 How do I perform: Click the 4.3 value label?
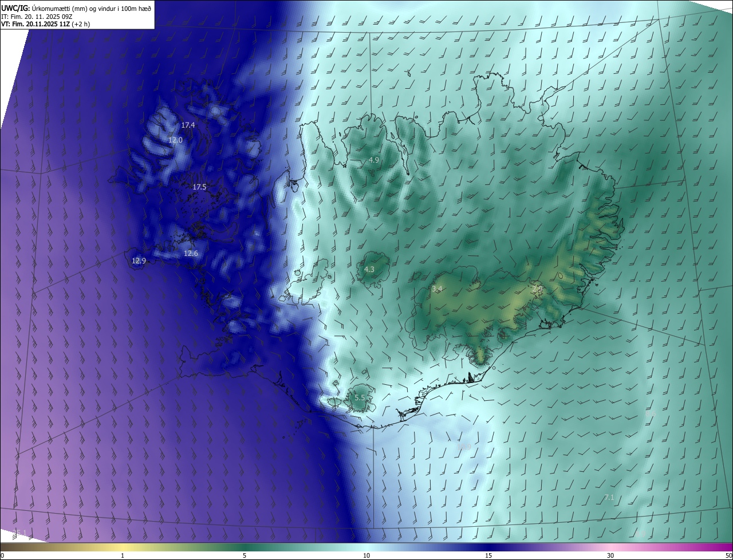pos(369,269)
